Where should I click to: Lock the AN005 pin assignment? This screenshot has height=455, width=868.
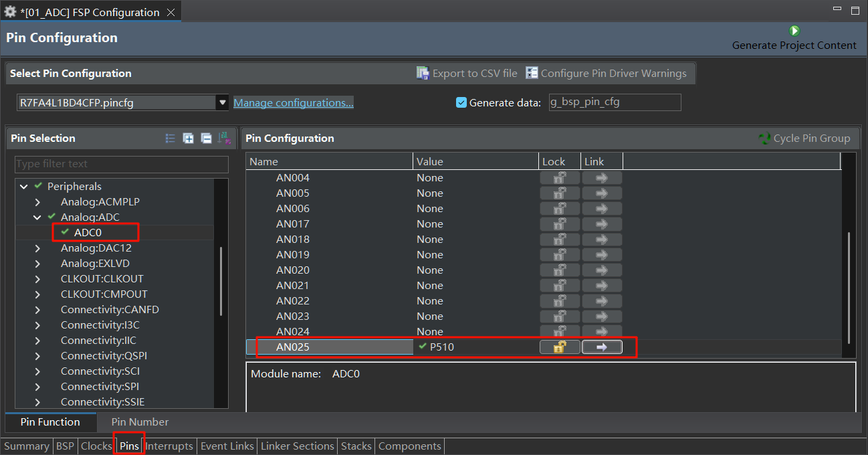(x=560, y=193)
